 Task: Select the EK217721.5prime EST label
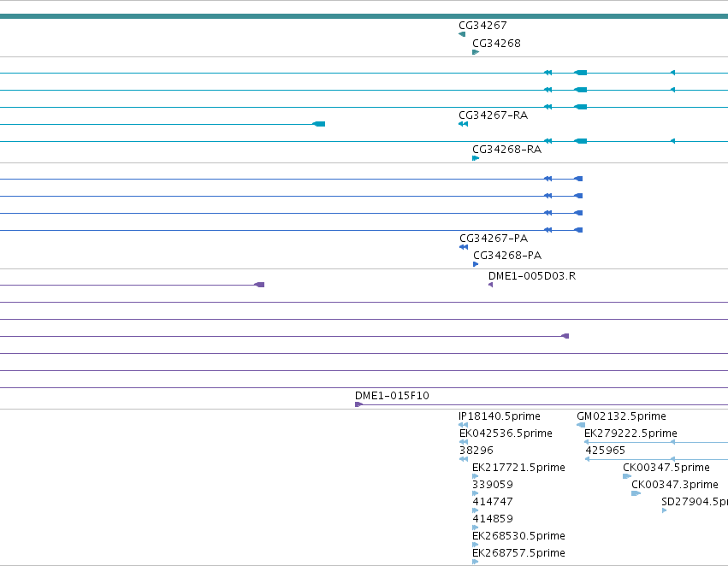point(518,468)
